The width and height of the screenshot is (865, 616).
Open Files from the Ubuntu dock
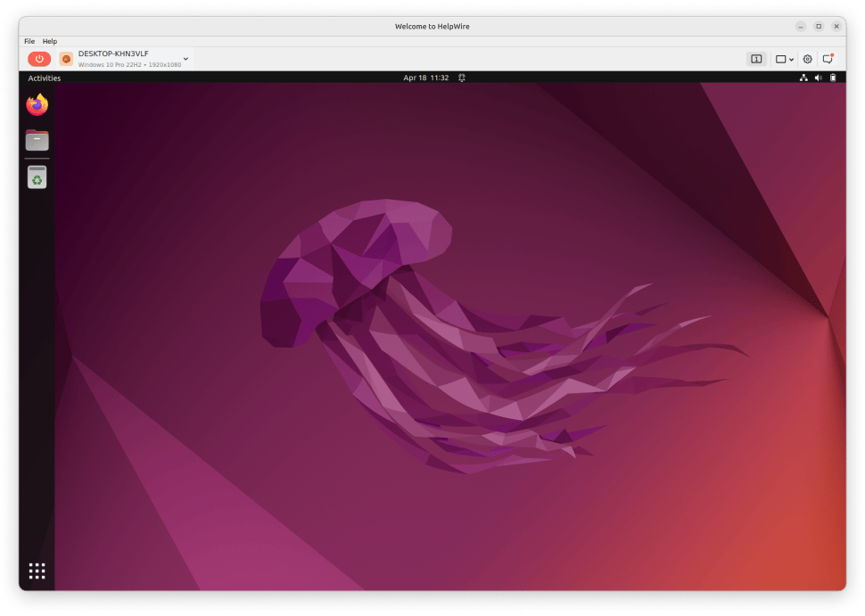[37, 140]
